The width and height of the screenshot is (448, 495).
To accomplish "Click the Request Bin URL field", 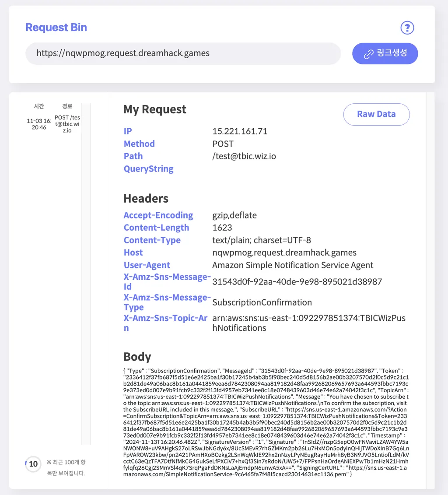I will (x=183, y=53).
